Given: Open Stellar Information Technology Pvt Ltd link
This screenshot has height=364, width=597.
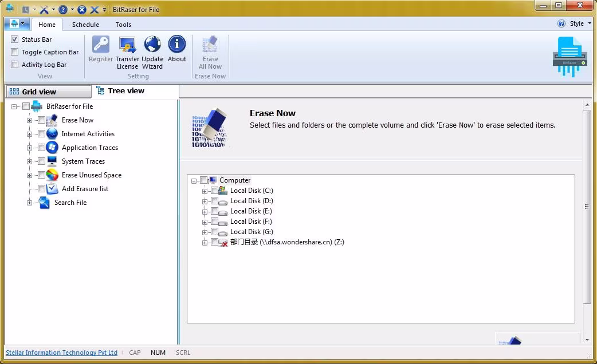Looking at the screenshot, I should [x=61, y=353].
